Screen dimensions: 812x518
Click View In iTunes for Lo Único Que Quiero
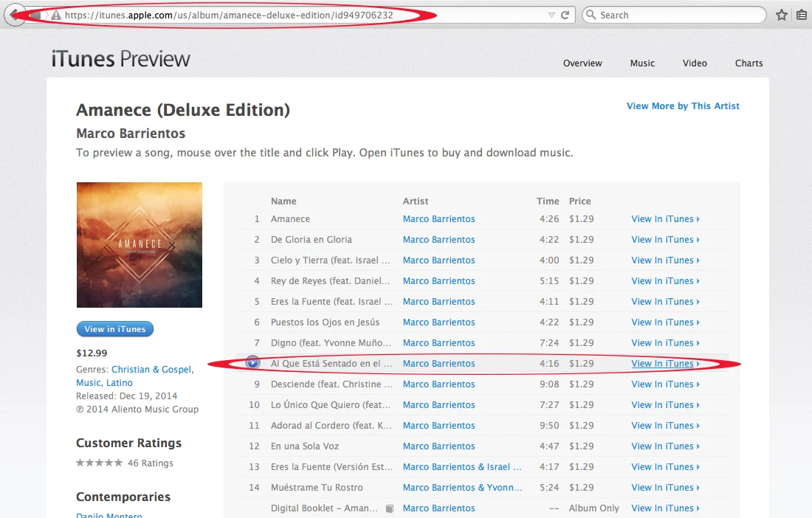(x=665, y=405)
